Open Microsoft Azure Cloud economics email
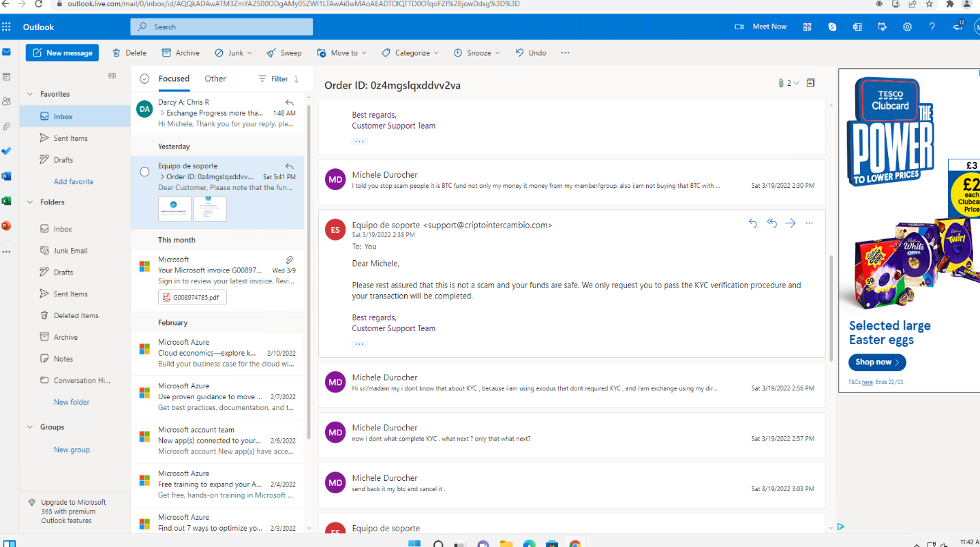Screen dimensions: 980x547 [217, 354]
